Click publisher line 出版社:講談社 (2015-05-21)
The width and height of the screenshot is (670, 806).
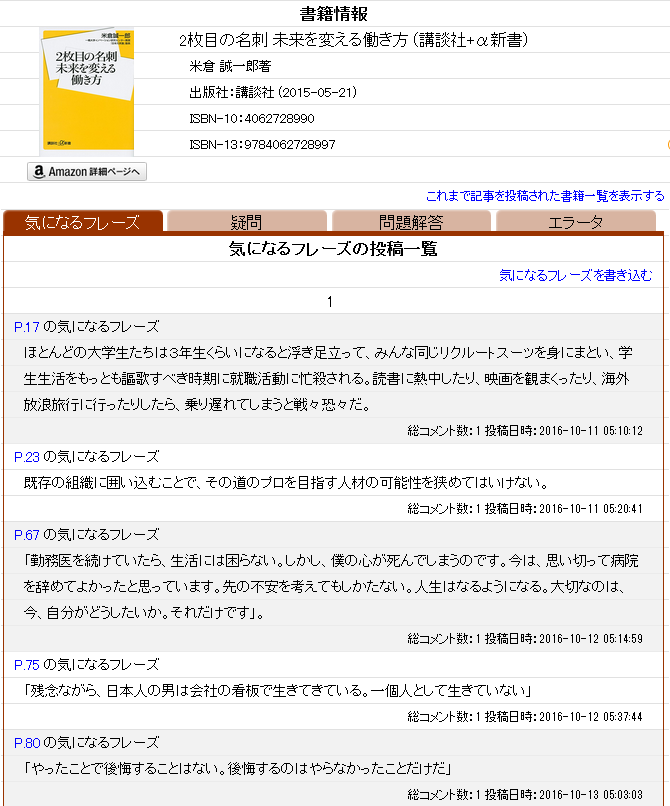pos(273,93)
